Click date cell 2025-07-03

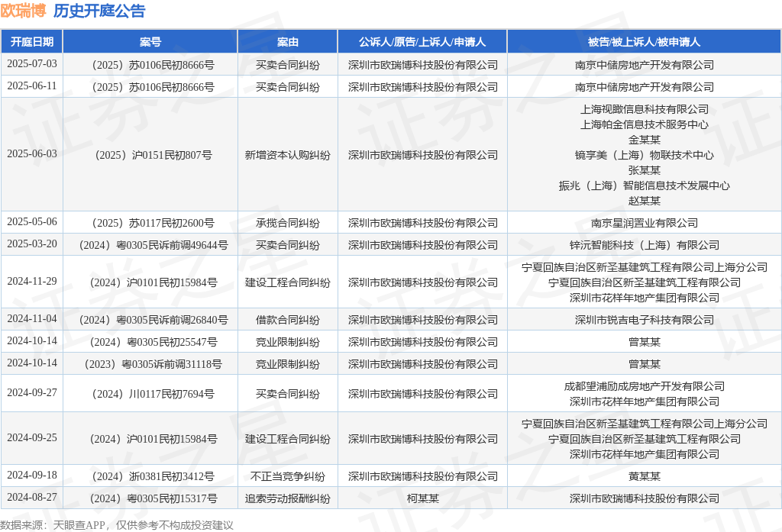[32, 64]
